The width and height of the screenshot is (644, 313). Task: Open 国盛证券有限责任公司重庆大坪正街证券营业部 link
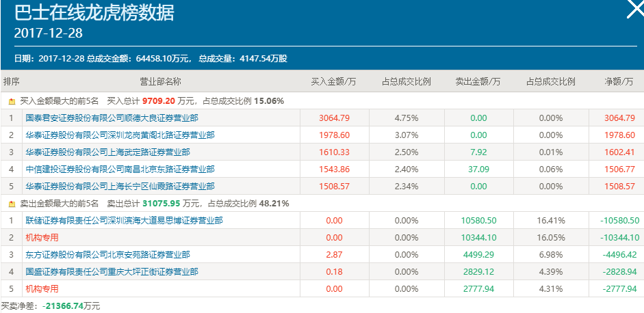pyautogui.click(x=112, y=272)
